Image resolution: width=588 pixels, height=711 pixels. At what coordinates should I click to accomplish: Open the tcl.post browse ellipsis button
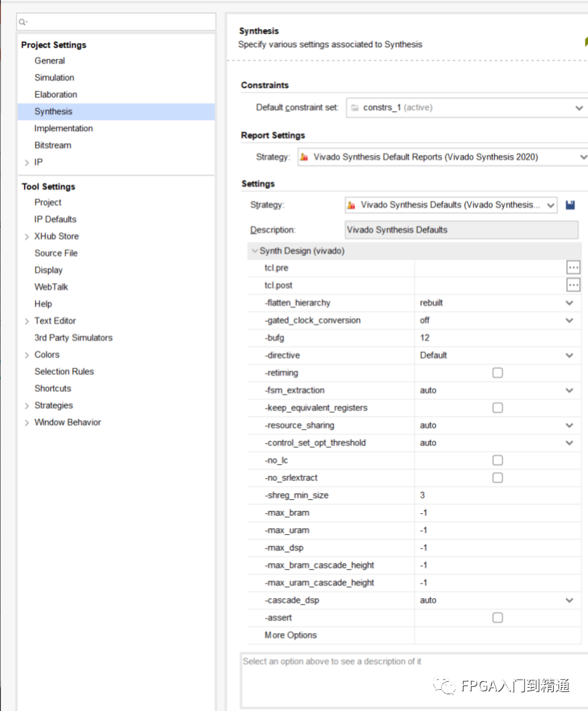click(x=573, y=285)
